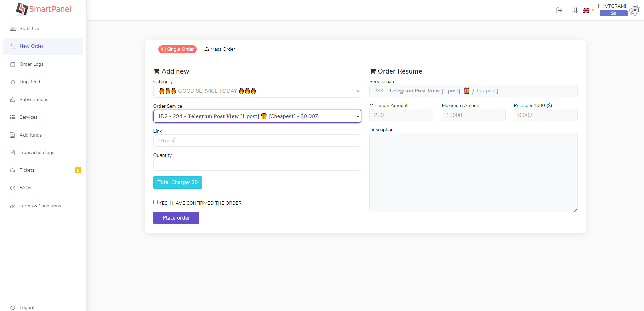Click the Place order button
This screenshot has width=644, height=311.
coord(176,218)
